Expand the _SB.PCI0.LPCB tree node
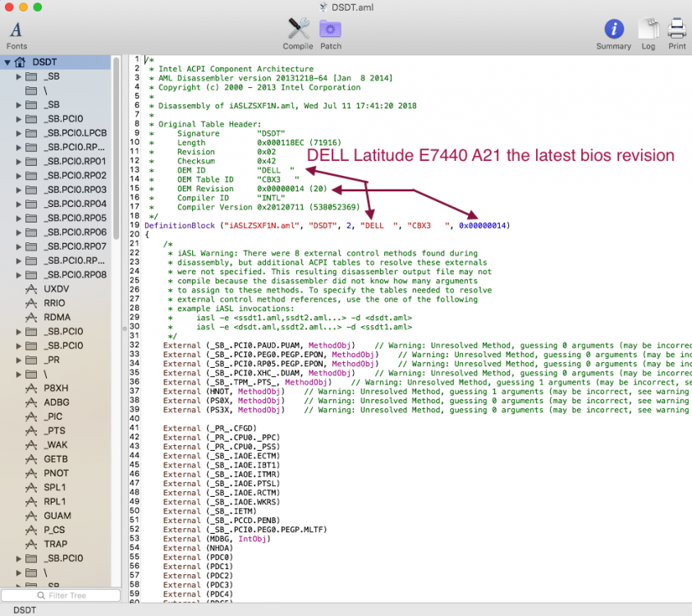Viewport: 692px width, 616px height. (x=19, y=133)
